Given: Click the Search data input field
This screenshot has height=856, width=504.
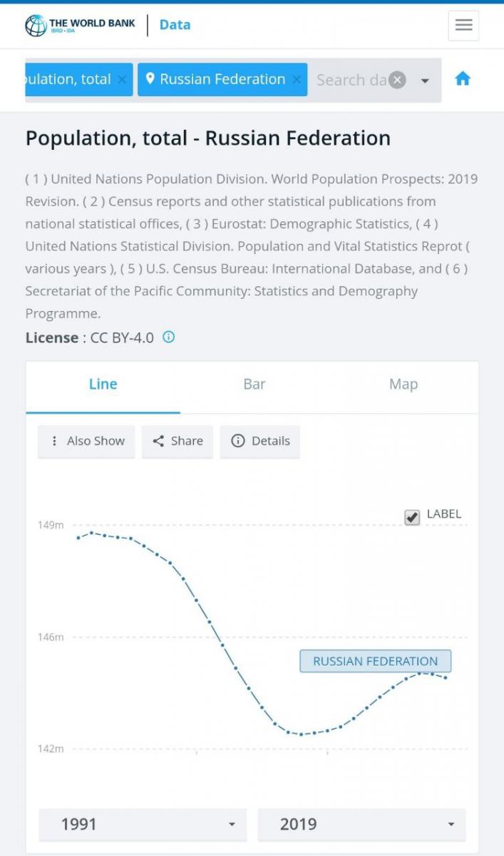Looking at the screenshot, I should tap(351, 80).
